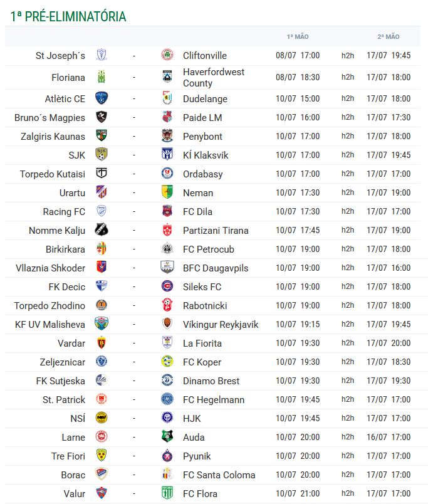Image resolution: width=428 pixels, height=504 pixels.
Task: Open the Torpedo Kutaisi team link
Action: [x=53, y=174]
